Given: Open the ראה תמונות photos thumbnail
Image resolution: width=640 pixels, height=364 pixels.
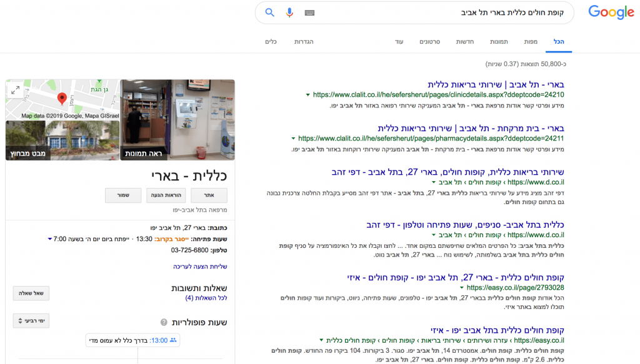Looking at the screenshot, I should 177,120.
